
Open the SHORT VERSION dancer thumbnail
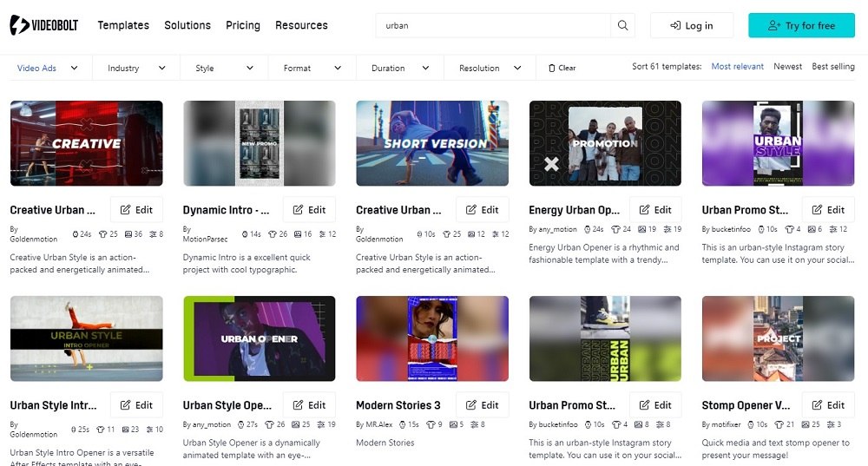point(432,143)
